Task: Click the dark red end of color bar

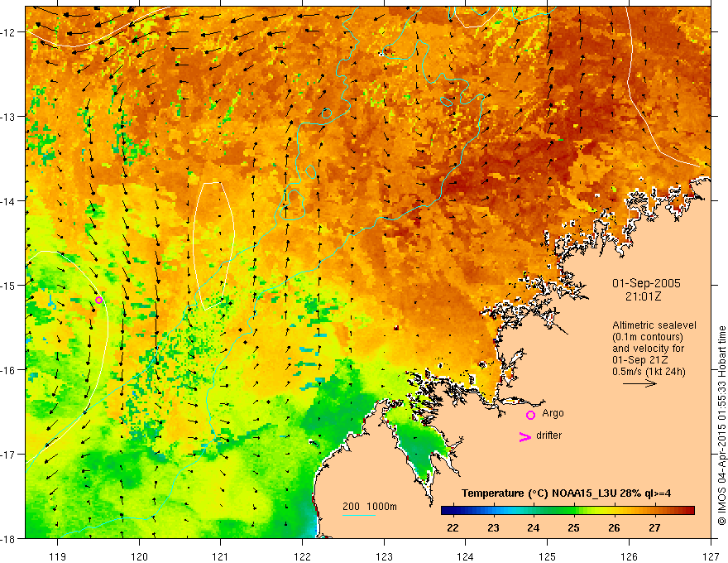Action: coord(689,511)
